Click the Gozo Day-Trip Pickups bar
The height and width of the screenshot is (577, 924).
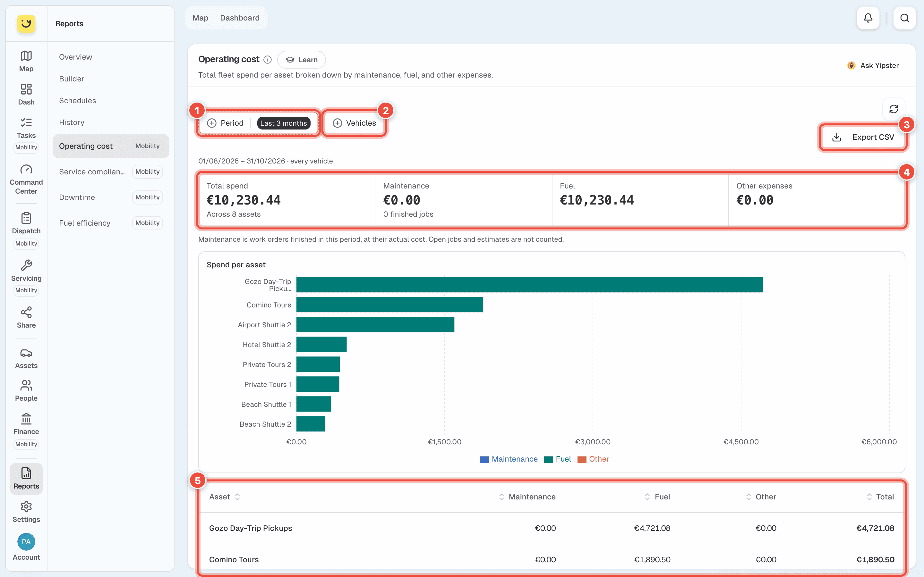click(529, 285)
